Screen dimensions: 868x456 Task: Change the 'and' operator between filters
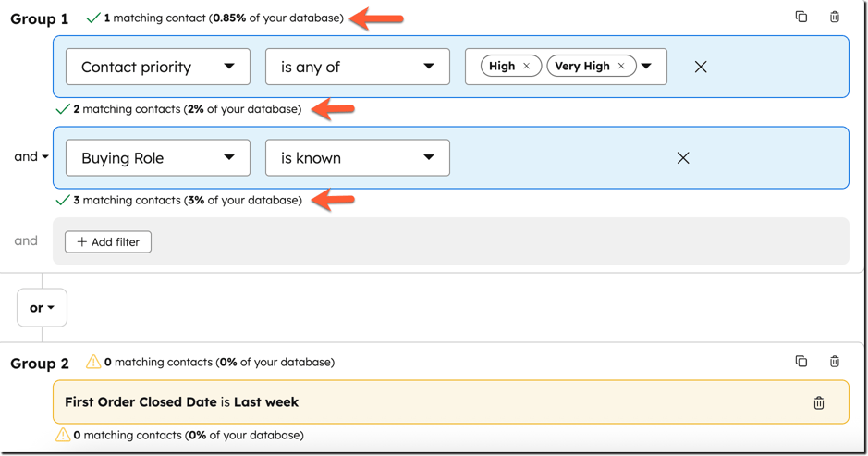(31, 157)
